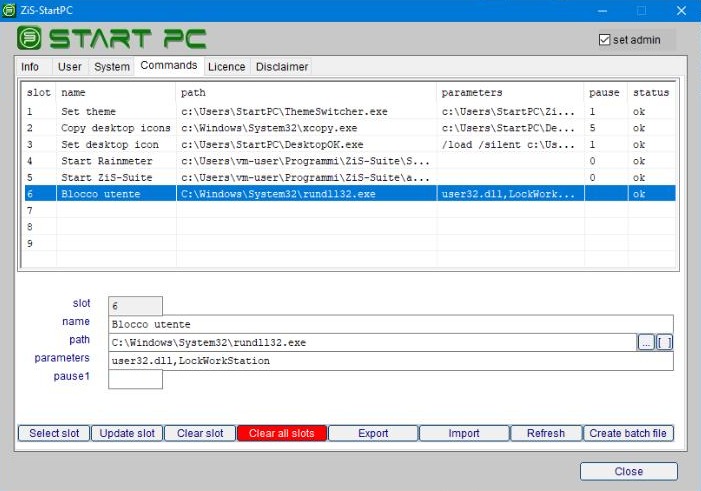Click into the pause1 input field
701x491 pixels.
135,379
